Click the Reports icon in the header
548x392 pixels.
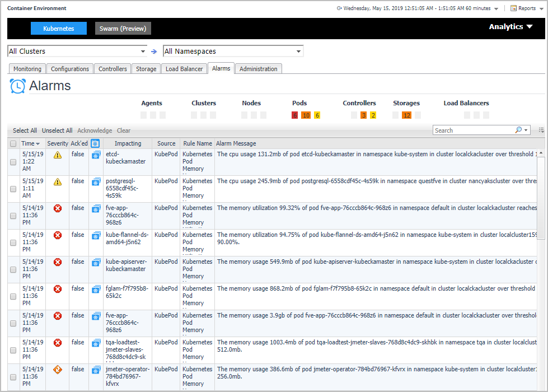point(513,8)
